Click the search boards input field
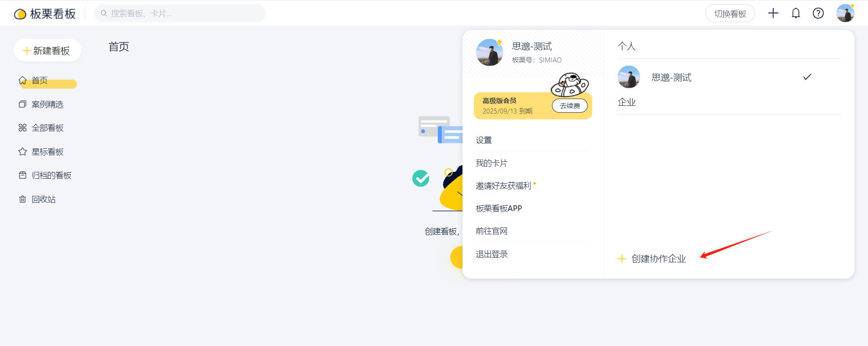 [181, 14]
